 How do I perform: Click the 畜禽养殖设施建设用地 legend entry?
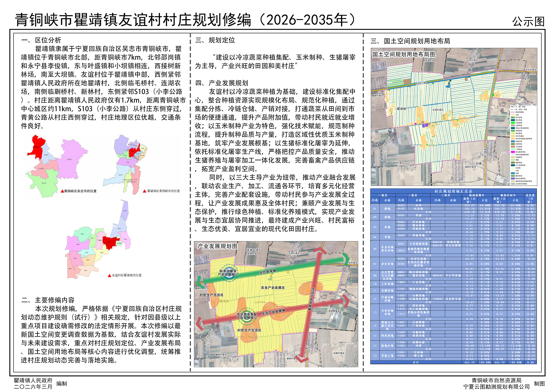pos(521,181)
